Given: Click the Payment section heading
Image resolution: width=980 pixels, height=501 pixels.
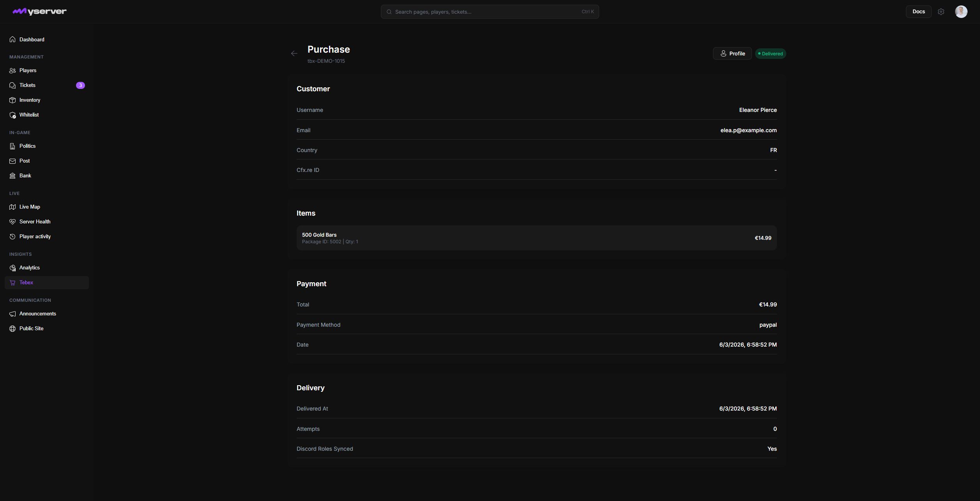Looking at the screenshot, I should (x=311, y=284).
